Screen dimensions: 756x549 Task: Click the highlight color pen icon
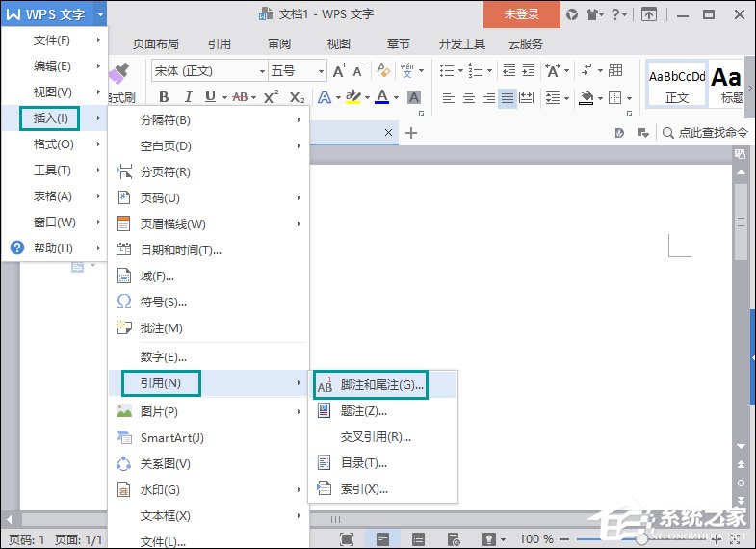(352, 97)
